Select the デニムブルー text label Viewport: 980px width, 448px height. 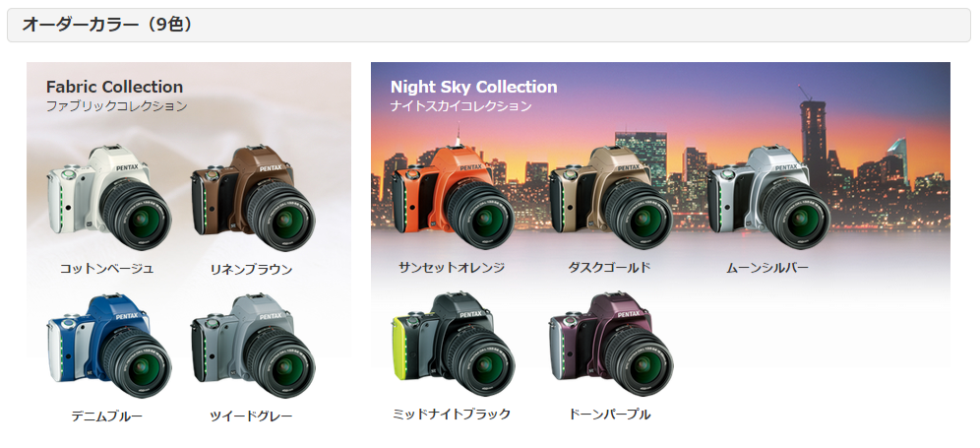pyautogui.click(x=106, y=416)
